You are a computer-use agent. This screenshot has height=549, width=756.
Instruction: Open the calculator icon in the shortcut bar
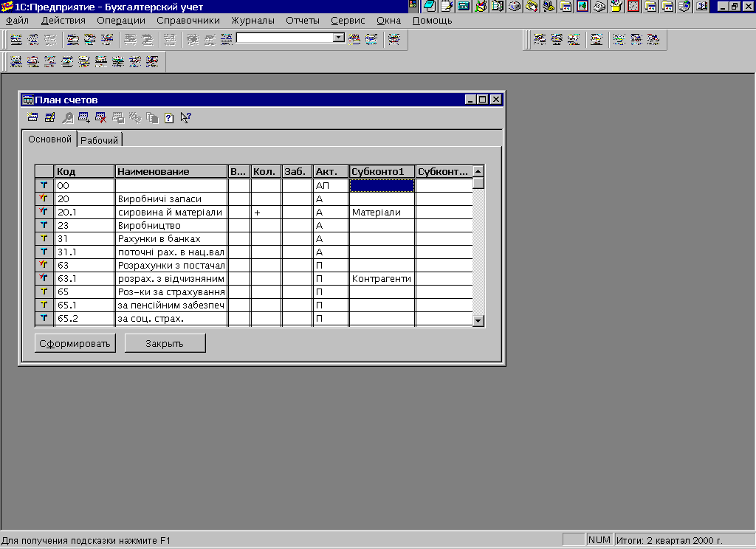point(464,6)
